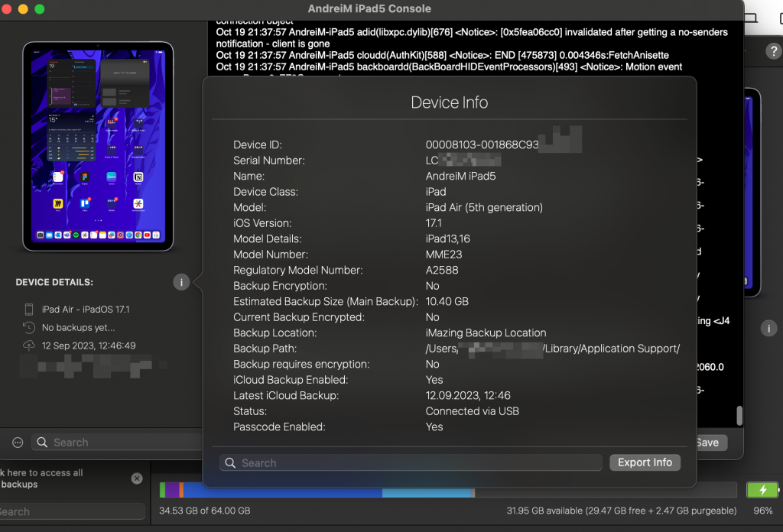Click the 'No backups yet...' text
Viewport: 783px width, 532px height.
click(79, 328)
